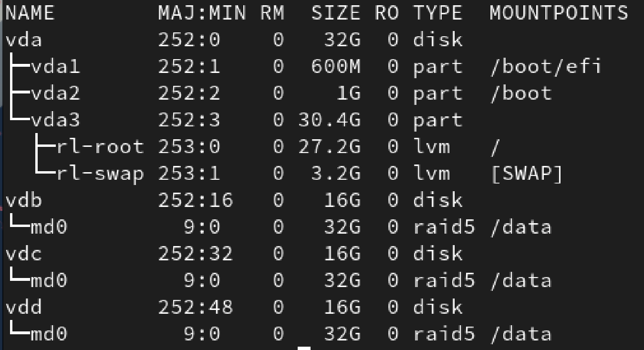The height and width of the screenshot is (350, 644).
Task: Select the vda3 partition entry
Action: pos(55,120)
